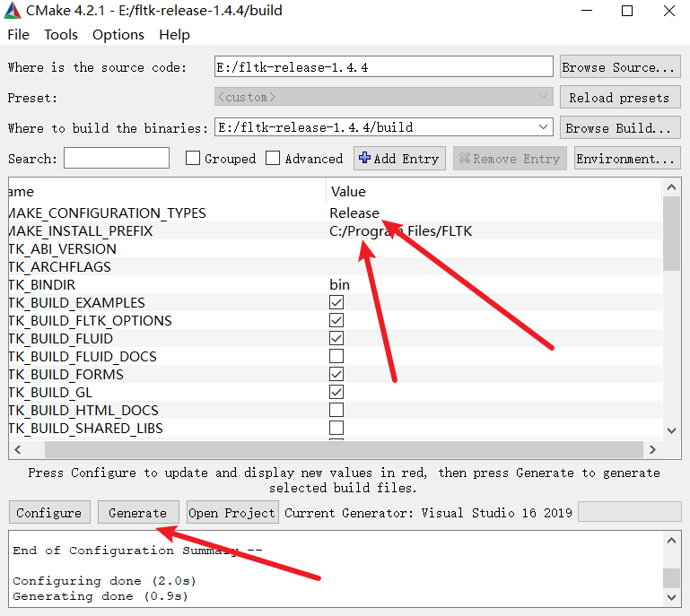Click the output log scroll down arrow

[671, 597]
